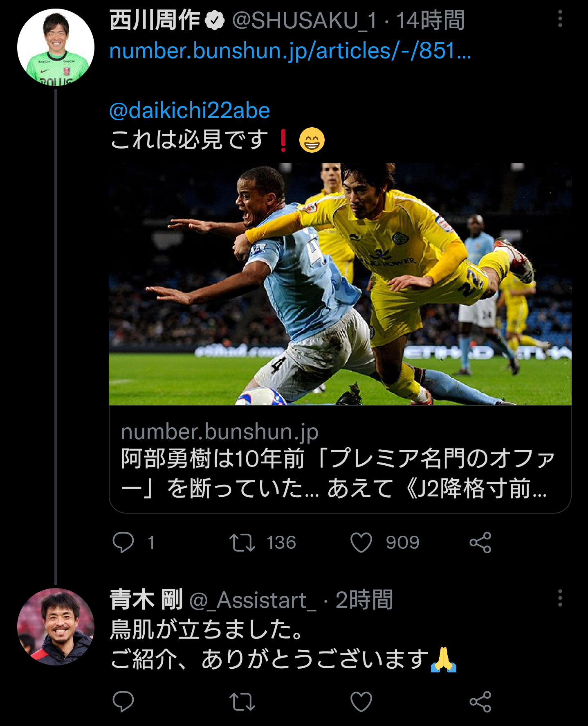
Task: Open more options for 西川周作 tweet
Action: point(560,19)
